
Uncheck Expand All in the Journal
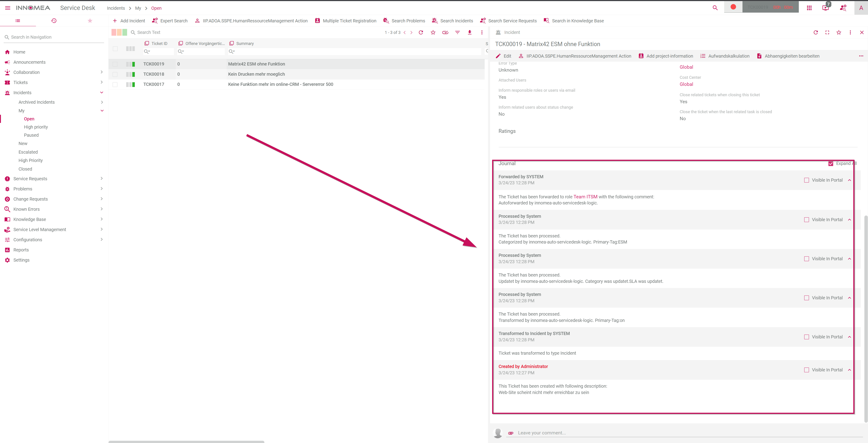click(831, 164)
